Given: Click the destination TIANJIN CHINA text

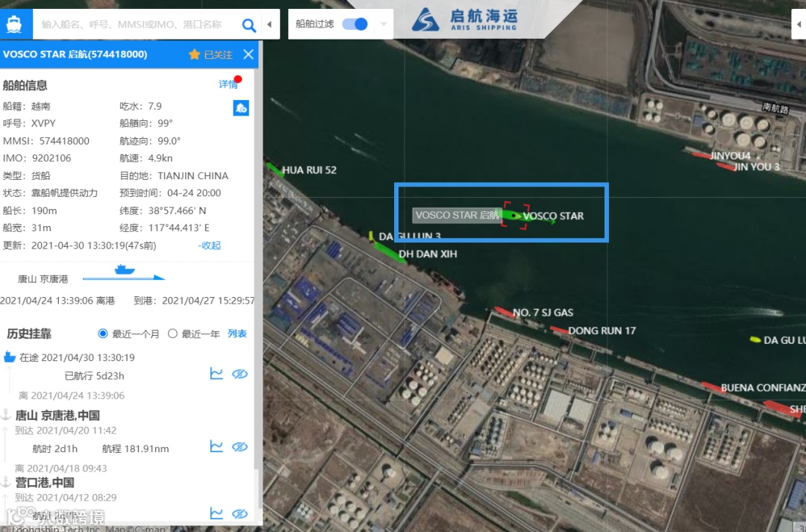Looking at the screenshot, I should 193,176.
